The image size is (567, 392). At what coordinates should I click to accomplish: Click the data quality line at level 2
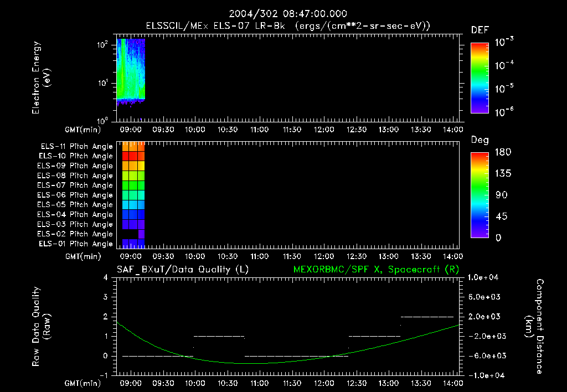[427, 317]
